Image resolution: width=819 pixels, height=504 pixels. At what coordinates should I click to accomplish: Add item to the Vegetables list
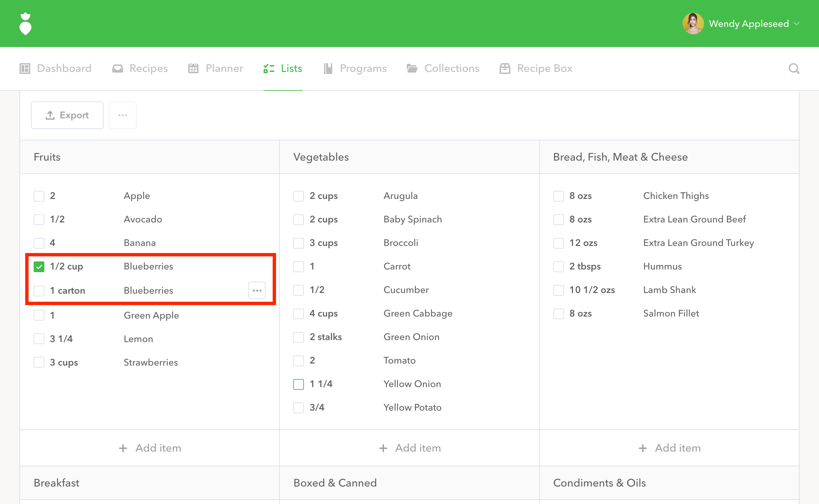409,448
